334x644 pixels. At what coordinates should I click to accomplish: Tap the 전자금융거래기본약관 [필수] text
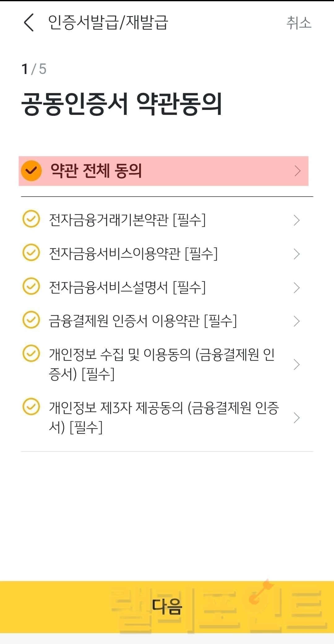[127, 220]
